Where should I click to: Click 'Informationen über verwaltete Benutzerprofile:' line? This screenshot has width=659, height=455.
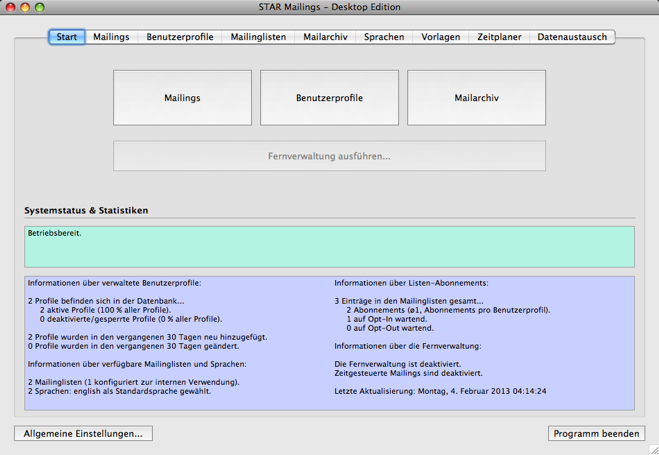click(114, 283)
